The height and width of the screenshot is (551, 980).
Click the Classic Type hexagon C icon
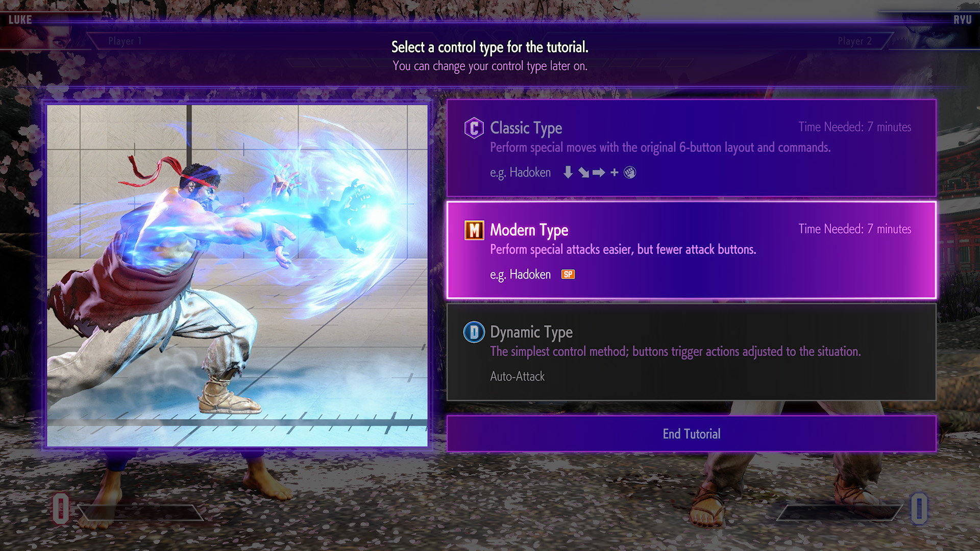(x=474, y=128)
